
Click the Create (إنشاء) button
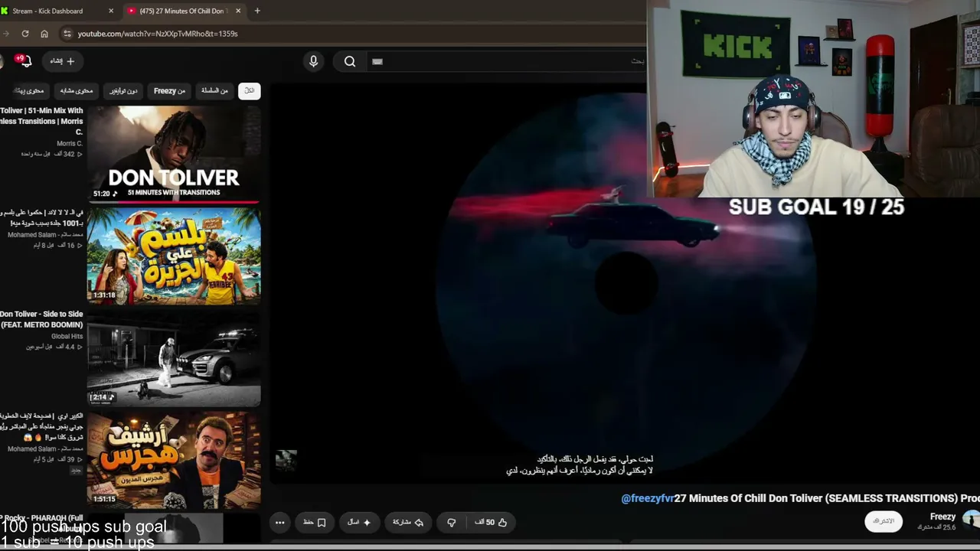pos(62,61)
